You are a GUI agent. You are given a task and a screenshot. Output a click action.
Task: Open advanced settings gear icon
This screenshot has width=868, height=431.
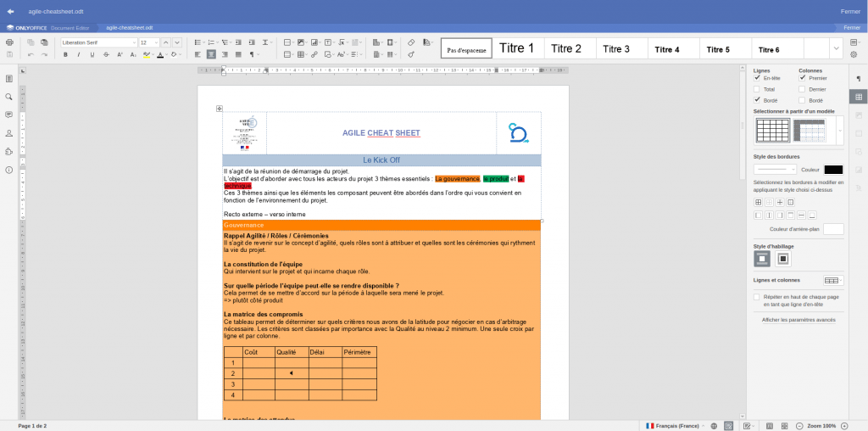point(854,54)
